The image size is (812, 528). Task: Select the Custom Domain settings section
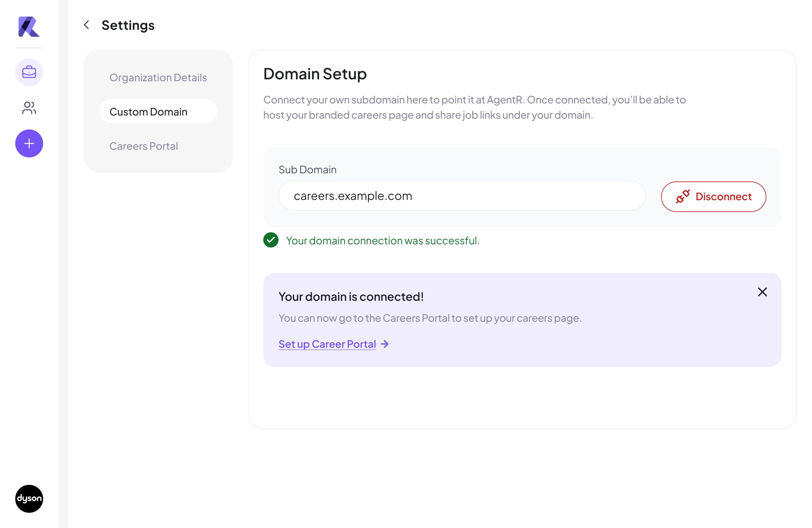158,112
